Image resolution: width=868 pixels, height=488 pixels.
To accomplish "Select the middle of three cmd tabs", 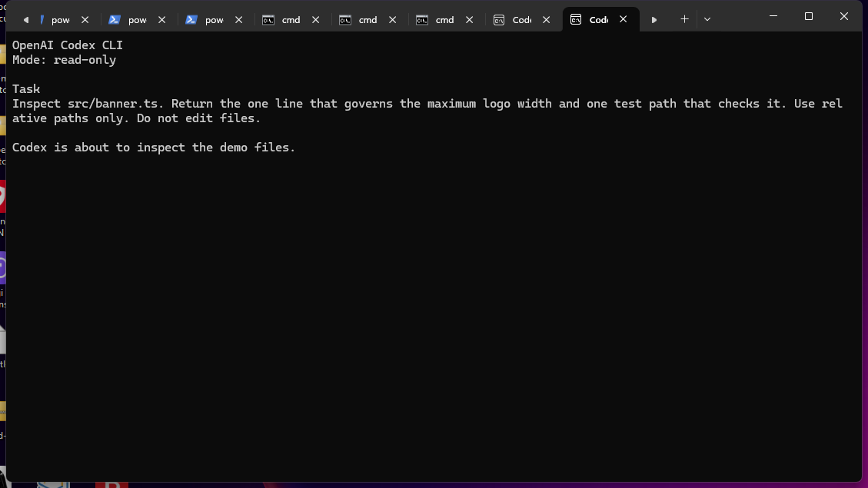I will (x=367, y=19).
